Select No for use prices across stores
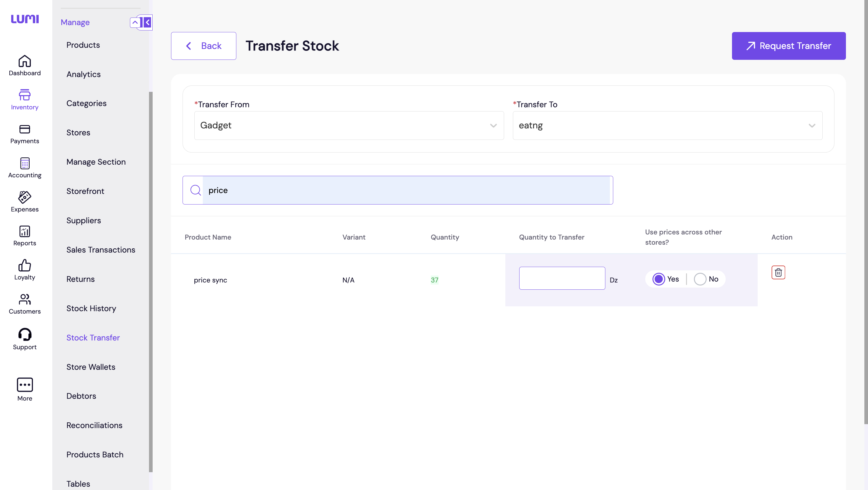The height and width of the screenshot is (490, 868). (x=700, y=279)
